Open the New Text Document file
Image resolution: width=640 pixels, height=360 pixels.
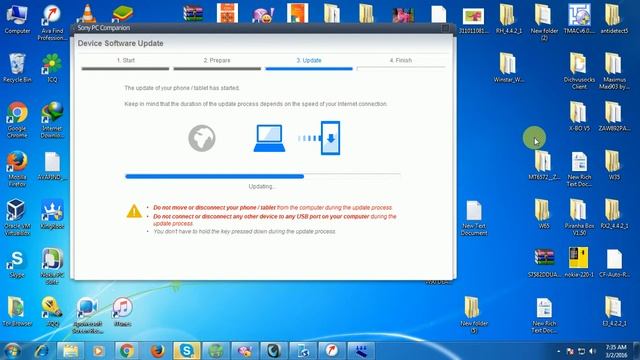474,218
